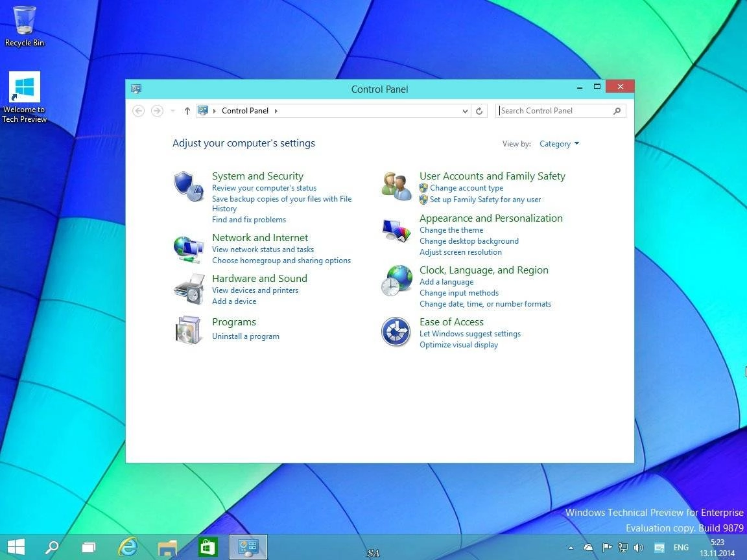
Task: Open Task View on the taskbar
Action: pos(89,547)
